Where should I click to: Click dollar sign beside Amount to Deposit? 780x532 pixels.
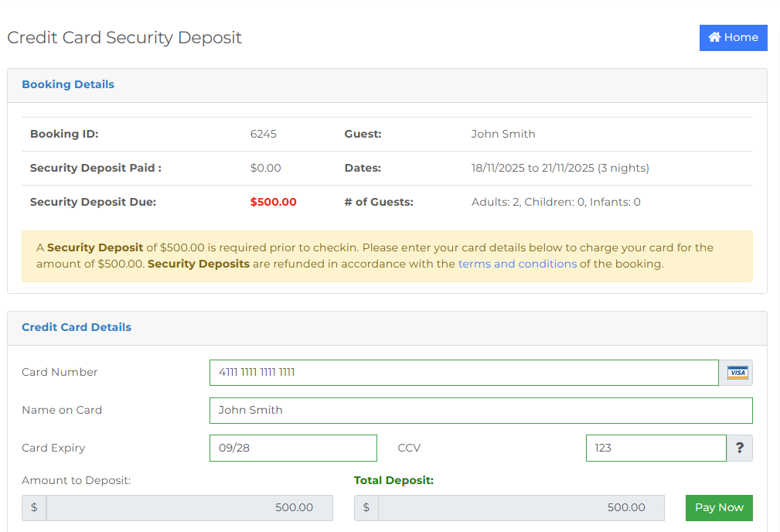pyautogui.click(x=34, y=508)
